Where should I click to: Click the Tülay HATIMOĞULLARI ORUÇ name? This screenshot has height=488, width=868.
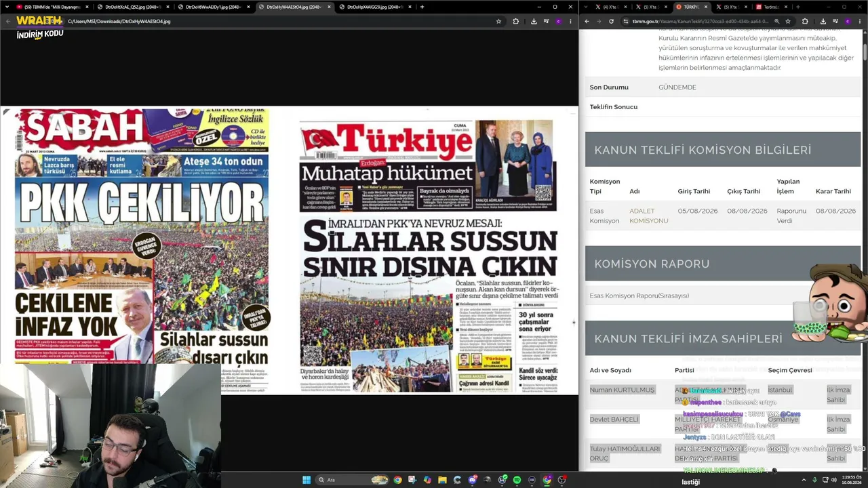pyautogui.click(x=625, y=453)
